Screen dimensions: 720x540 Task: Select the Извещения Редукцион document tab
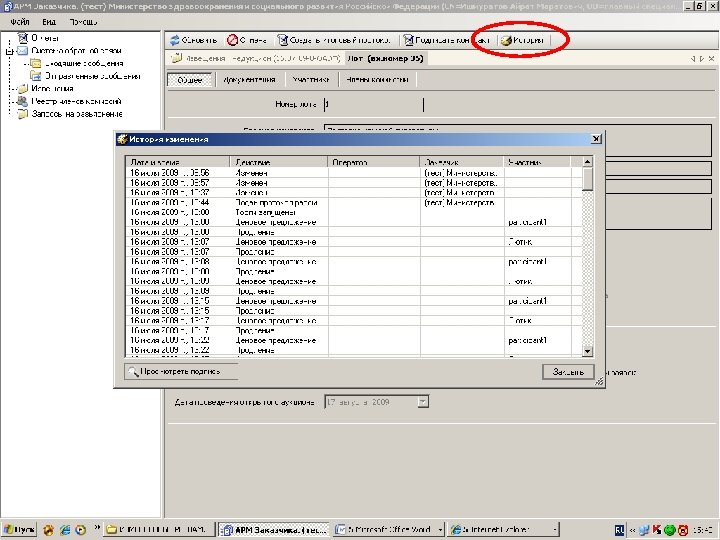(x=255, y=58)
